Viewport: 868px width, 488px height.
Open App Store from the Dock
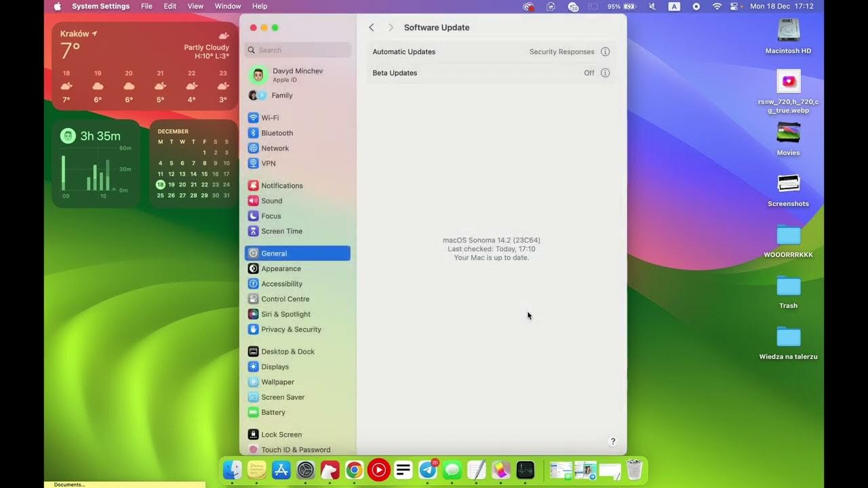(x=281, y=469)
